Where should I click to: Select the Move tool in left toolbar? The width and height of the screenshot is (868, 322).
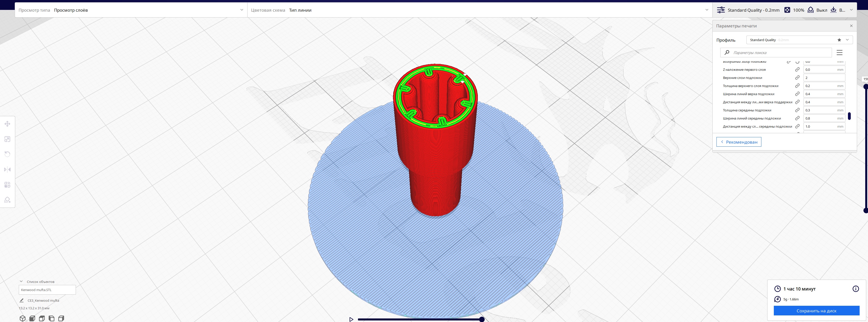[7, 124]
